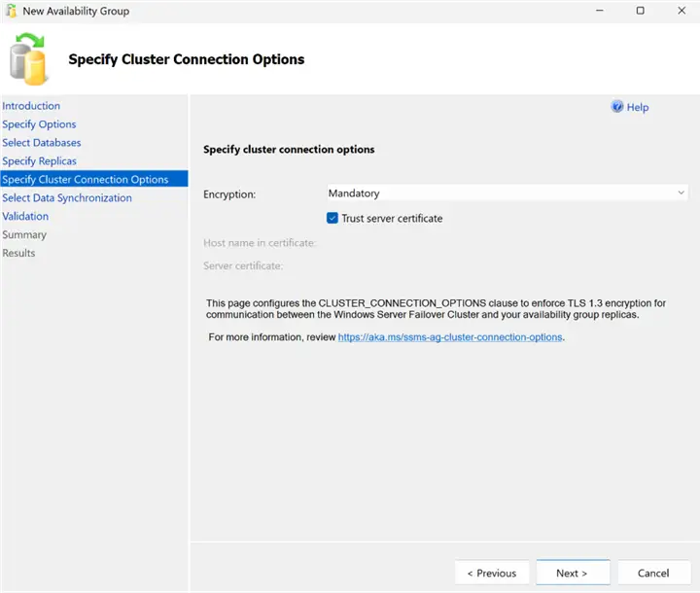This screenshot has width=700, height=593.
Task: Maximize the New Availability Group window
Action: tap(640, 11)
